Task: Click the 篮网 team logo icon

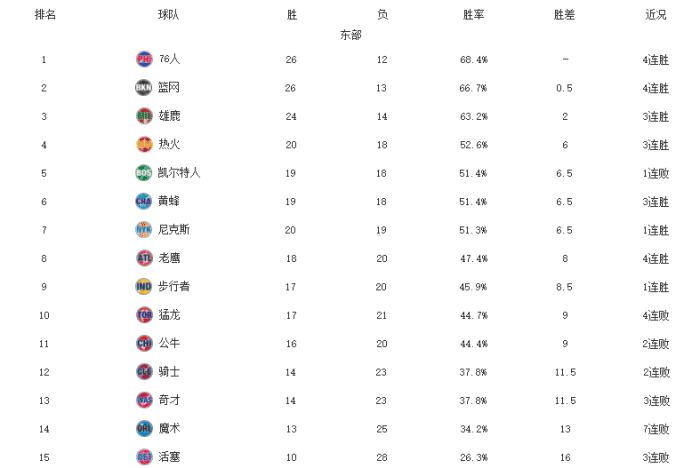Action: [x=144, y=88]
